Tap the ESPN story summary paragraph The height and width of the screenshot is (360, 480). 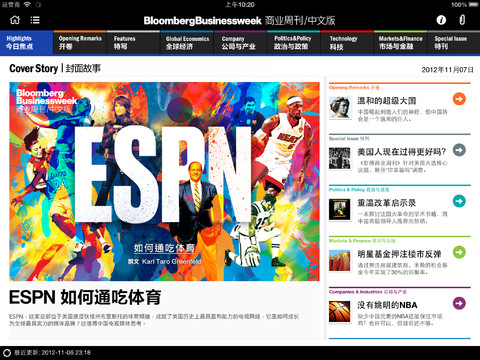pyautogui.click(x=154, y=320)
